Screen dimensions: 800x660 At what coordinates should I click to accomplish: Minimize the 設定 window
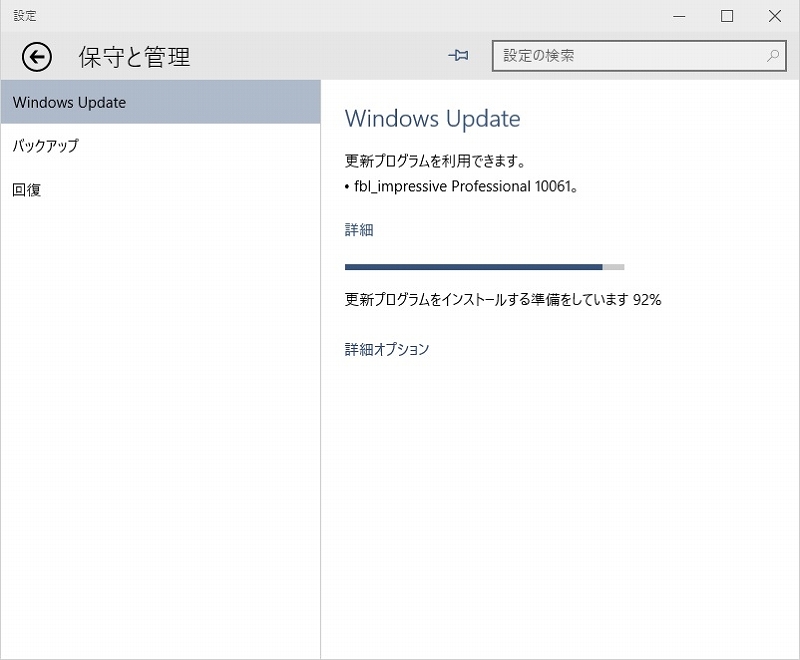point(679,16)
